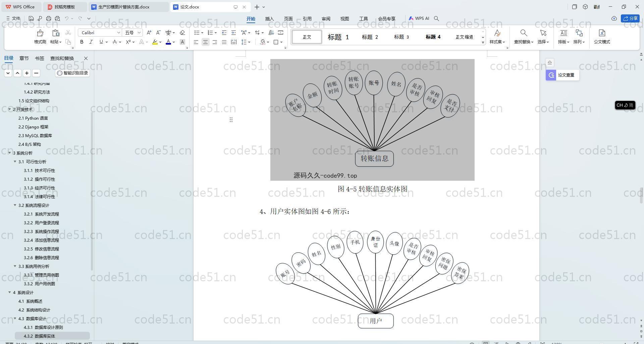The height and width of the screenshot is (344, 644).
Task: Switch to the 章节 navigation pane tab
Action: (x=24, y=58)
